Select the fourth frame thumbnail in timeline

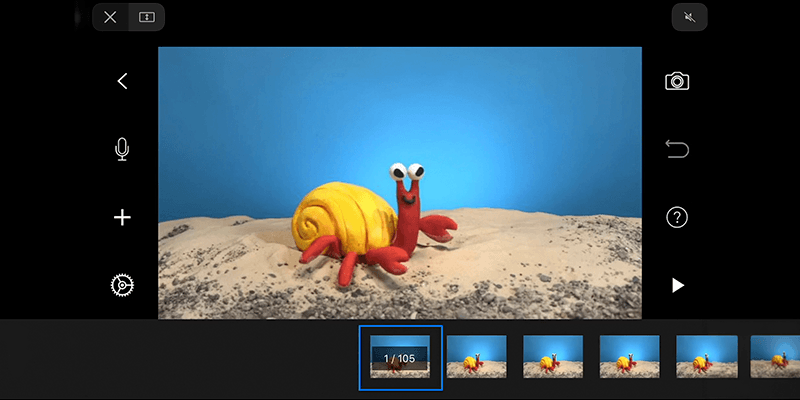tap(630, 357)
